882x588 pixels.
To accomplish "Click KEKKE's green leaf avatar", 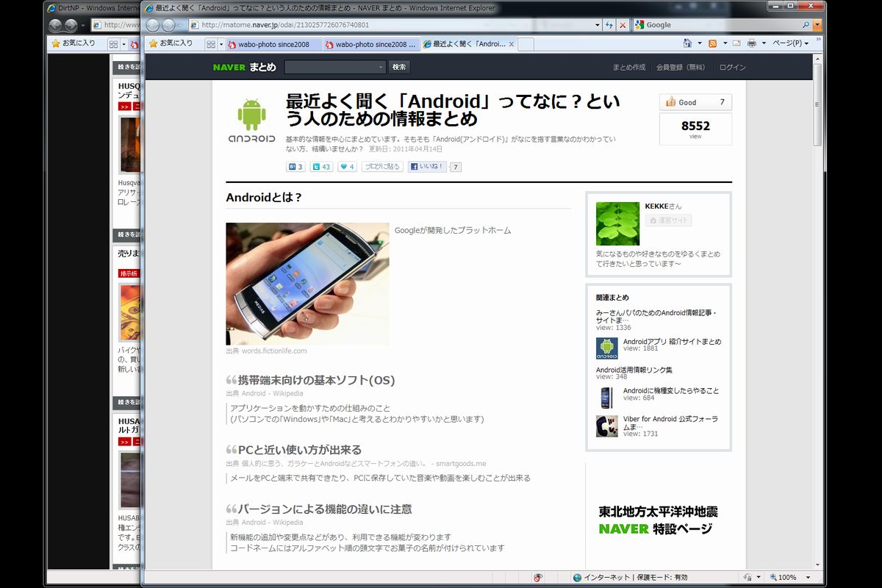I will pyautogui.click(x=617, y=223).
